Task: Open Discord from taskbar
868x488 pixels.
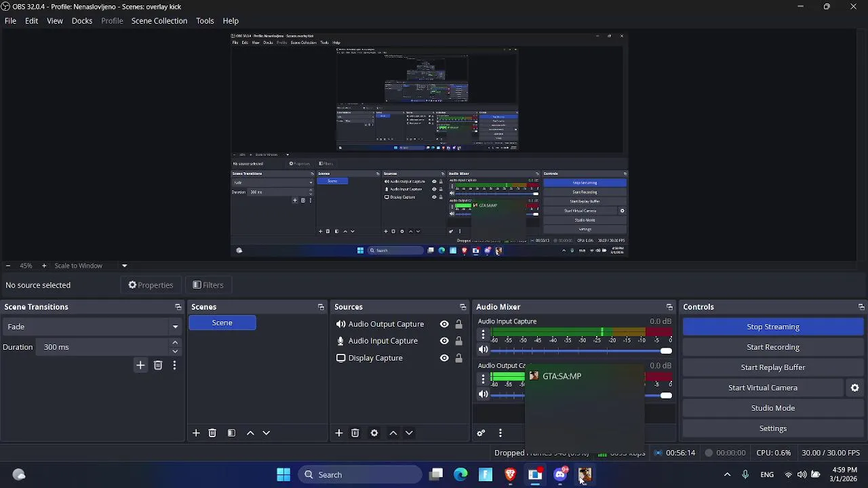Action: tap(560, 474)
